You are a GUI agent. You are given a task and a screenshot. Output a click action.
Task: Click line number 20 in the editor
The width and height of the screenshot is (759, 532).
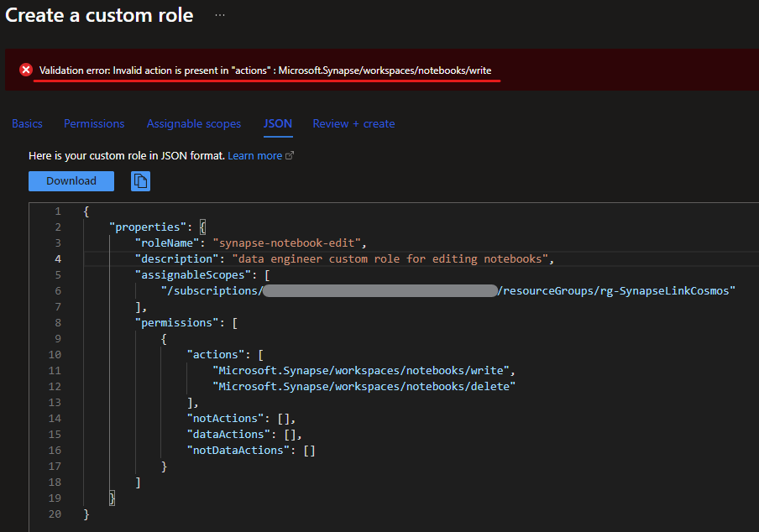55,514
